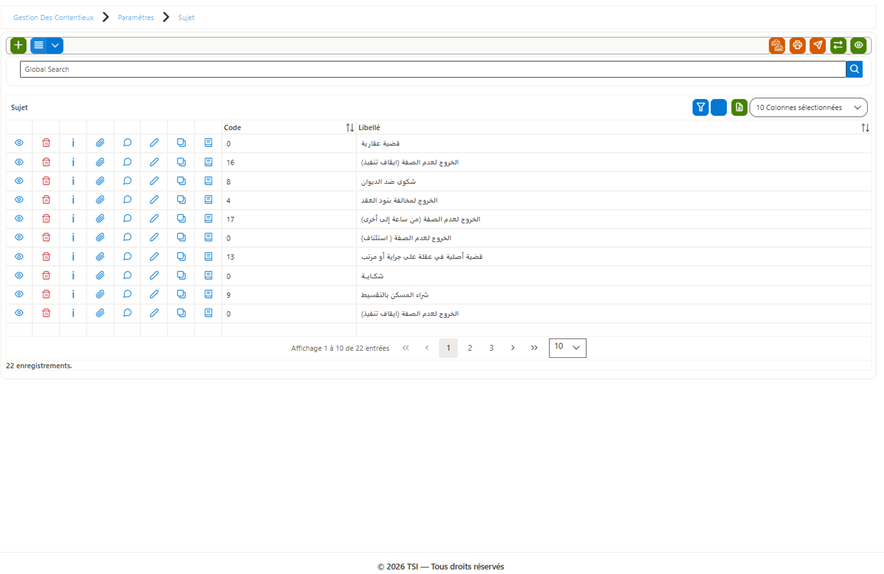Expand the rows-per-page dropdown showing 10
Image resolution: width=884 pixels, height=574 pixels.
pos(567,347)
